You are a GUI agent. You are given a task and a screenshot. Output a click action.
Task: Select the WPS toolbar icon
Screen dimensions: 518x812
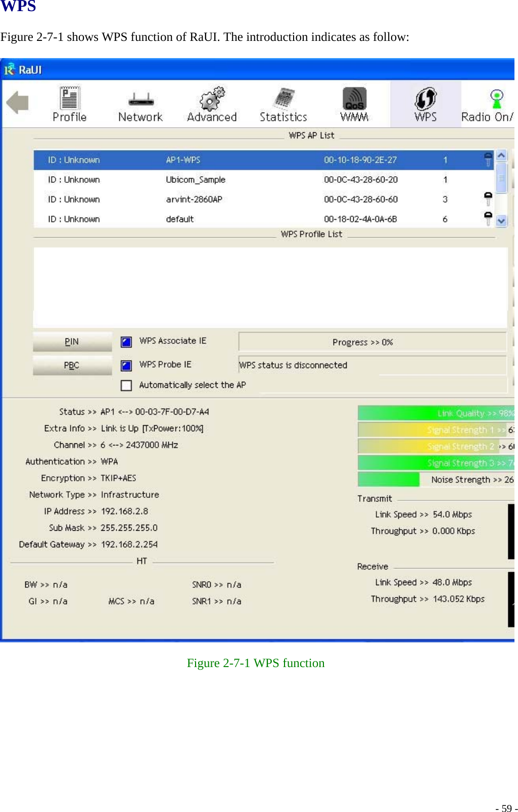(x=426, y=105)
